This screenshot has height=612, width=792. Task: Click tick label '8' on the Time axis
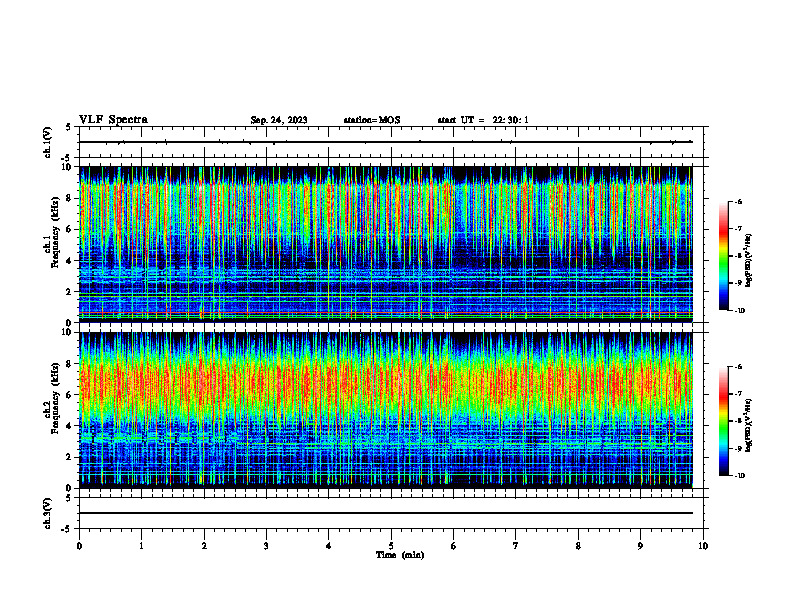pos(578,546)
